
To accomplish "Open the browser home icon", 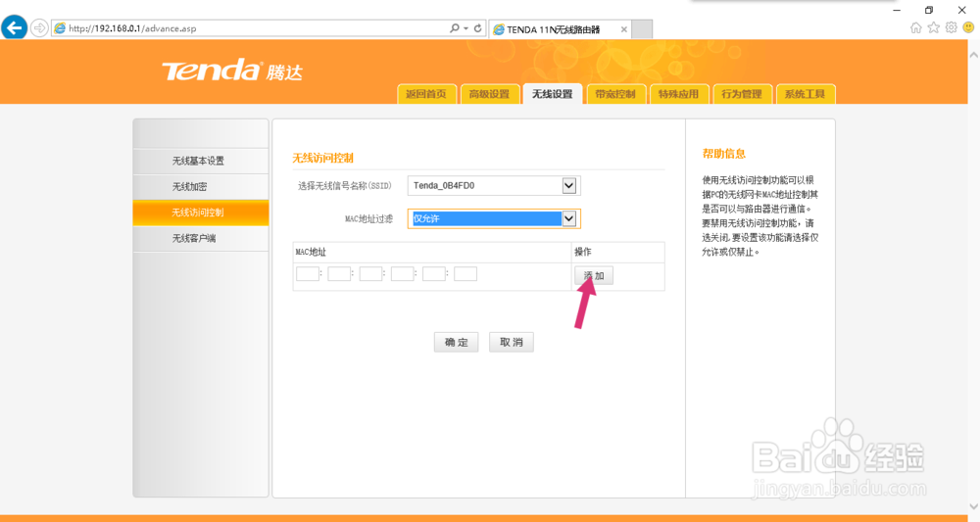I will 915,27.
